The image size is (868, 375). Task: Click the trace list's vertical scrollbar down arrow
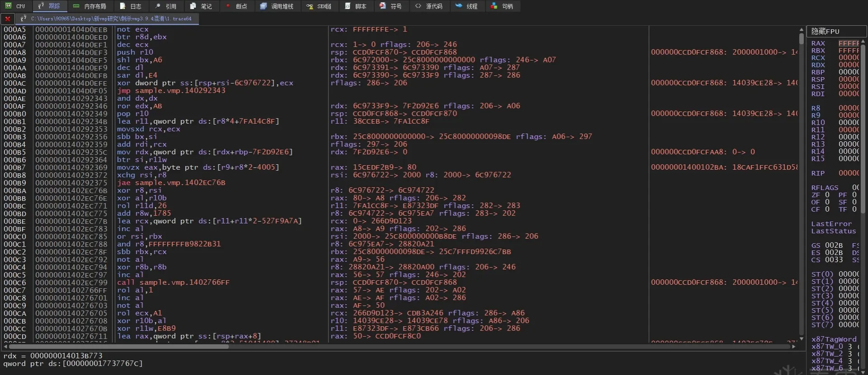click(802, 338)
